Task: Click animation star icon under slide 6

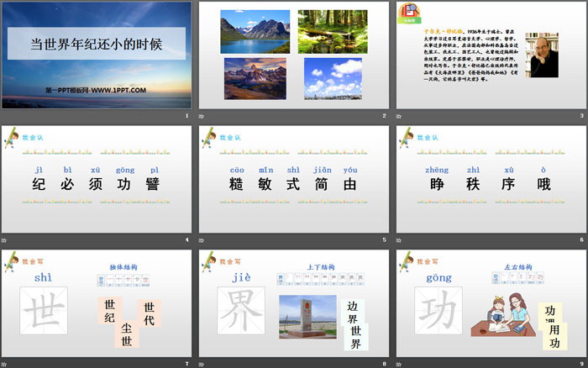Action: [x=398, y=239]
